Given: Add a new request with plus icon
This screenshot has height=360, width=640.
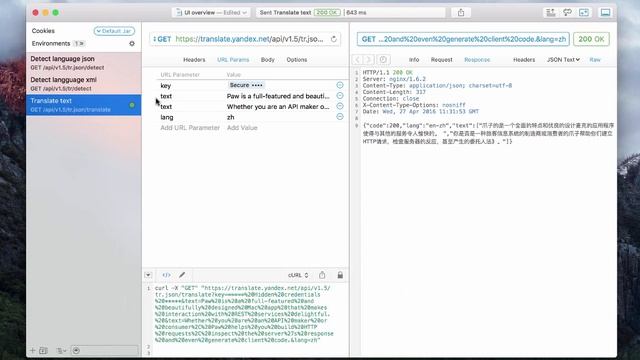Looking at the screenshot, I should click(x=33, y=351).
